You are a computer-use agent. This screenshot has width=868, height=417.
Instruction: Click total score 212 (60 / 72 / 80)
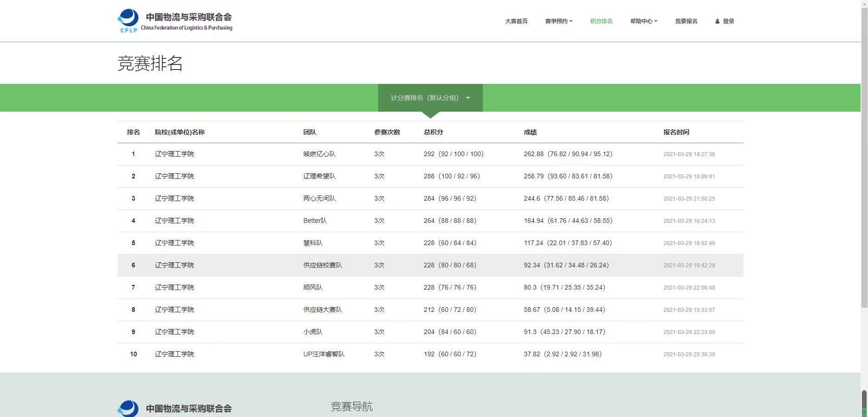tap(450, 310)
